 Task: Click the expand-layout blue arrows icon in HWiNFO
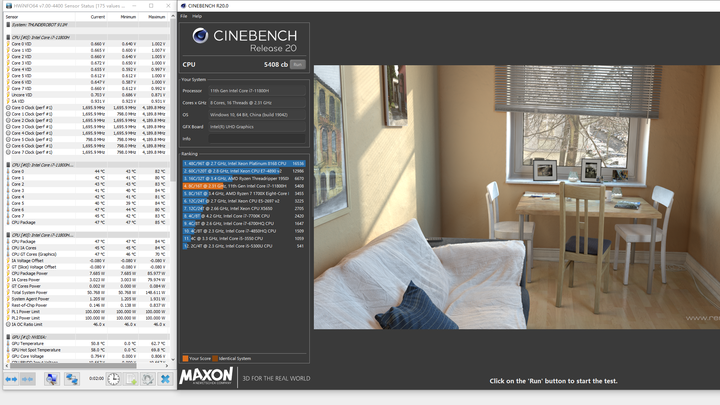tap(11, 379)
